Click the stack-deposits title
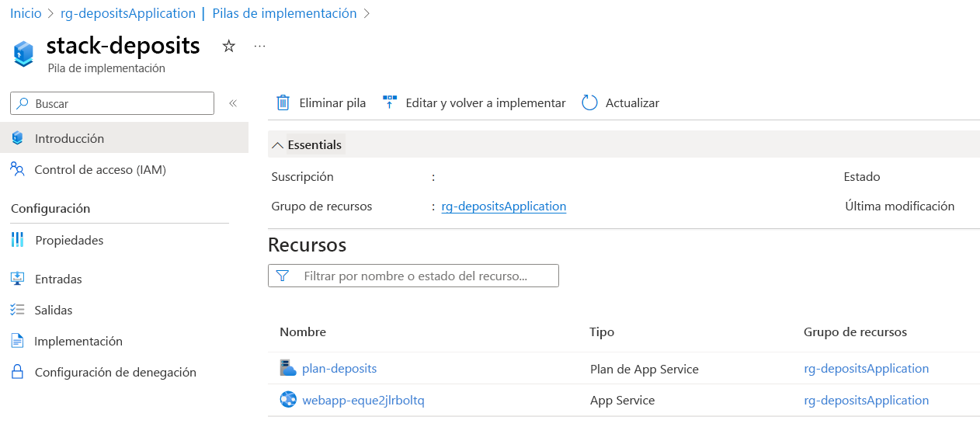The image size is (980, 427). tap(123, 46)
